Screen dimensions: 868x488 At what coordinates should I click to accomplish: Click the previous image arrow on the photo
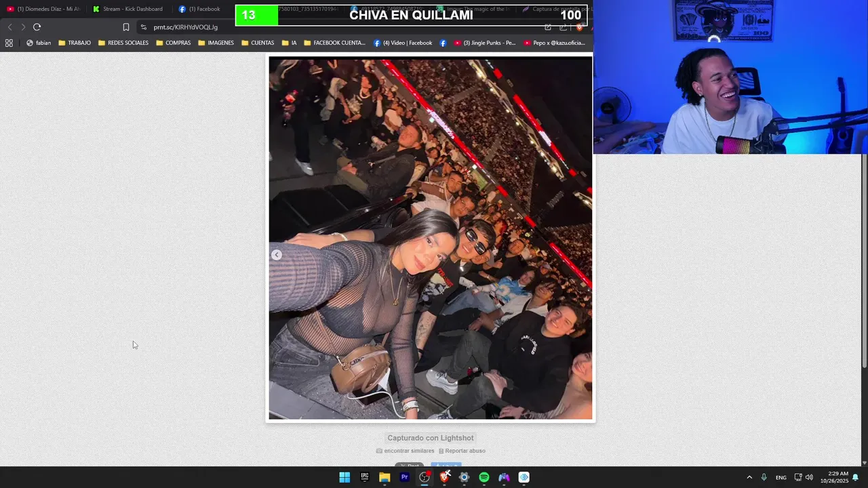click(277, 255)
